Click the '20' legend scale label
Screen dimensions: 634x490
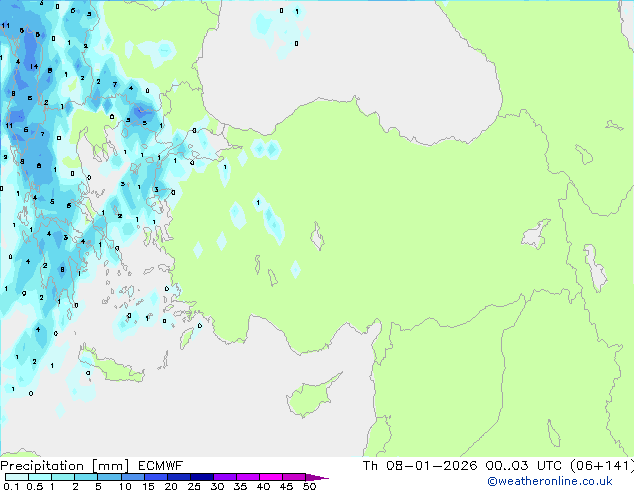[x=171, y=486]
